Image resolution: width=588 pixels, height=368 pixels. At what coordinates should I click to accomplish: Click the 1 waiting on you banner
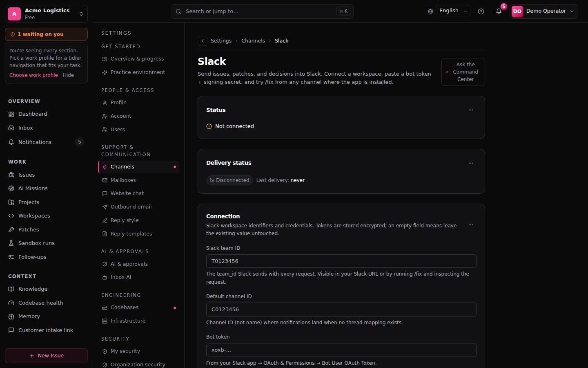coord(47,34)
